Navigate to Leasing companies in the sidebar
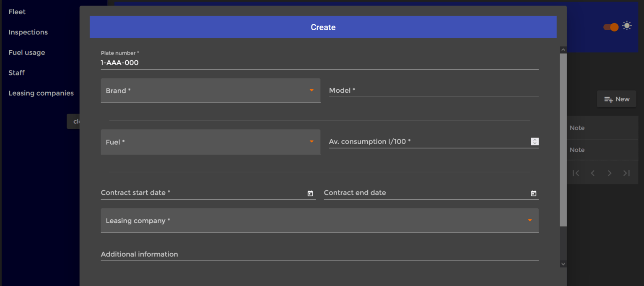The width and height of the screenshot is (644, 286). coord(41,93)
